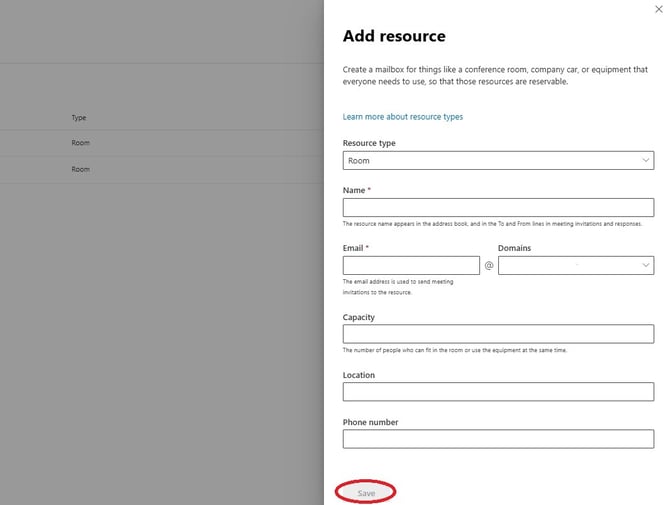
Task: Click the Resource type label
Action: point(368,143)
